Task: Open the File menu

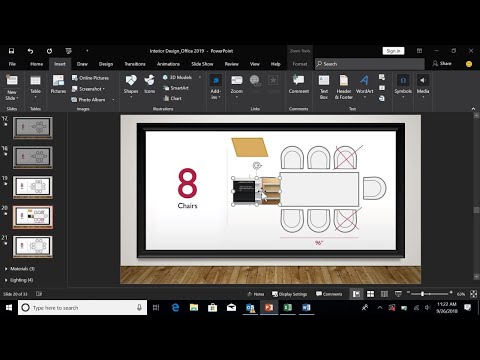Action: 12,64
